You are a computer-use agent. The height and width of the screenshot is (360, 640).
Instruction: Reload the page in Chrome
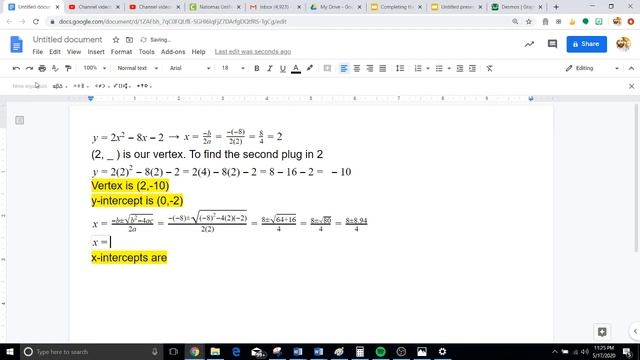tap(36, 22)
